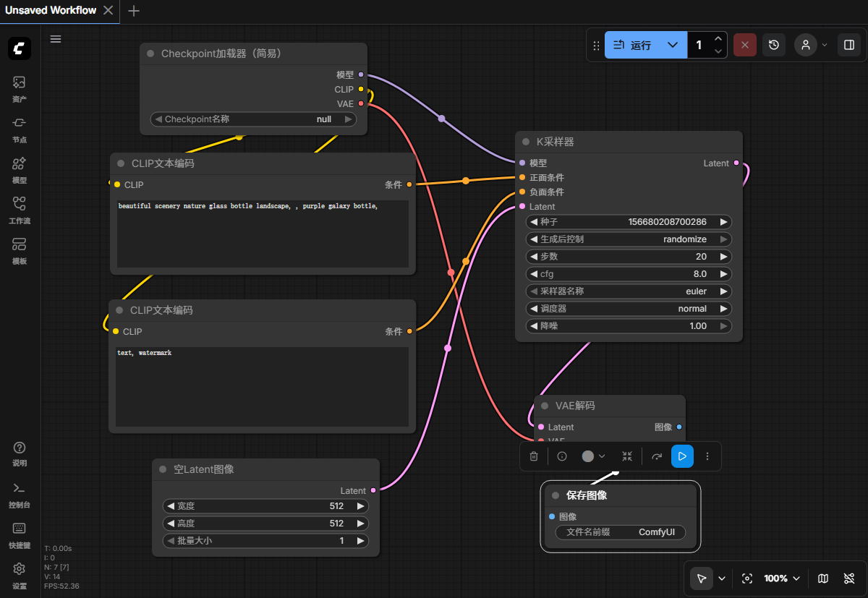
Task: Toggle the minimap display
Action: 823,578
